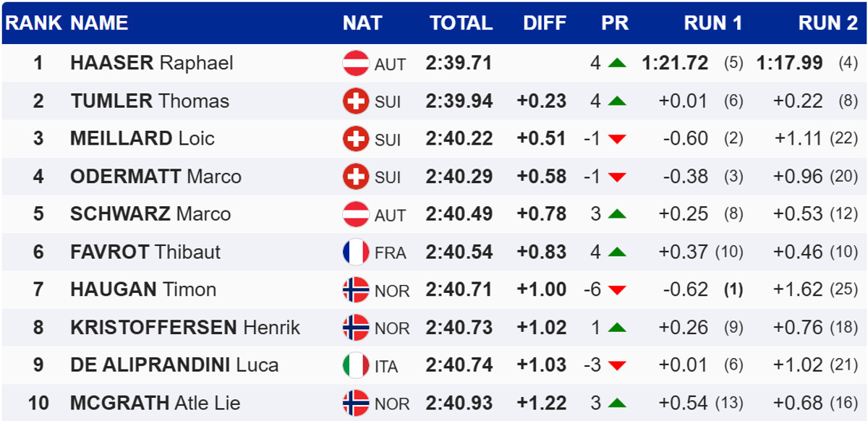868x421 pixels.
Task: Sort by TOTAL column header
Action: tap(461, 23)
